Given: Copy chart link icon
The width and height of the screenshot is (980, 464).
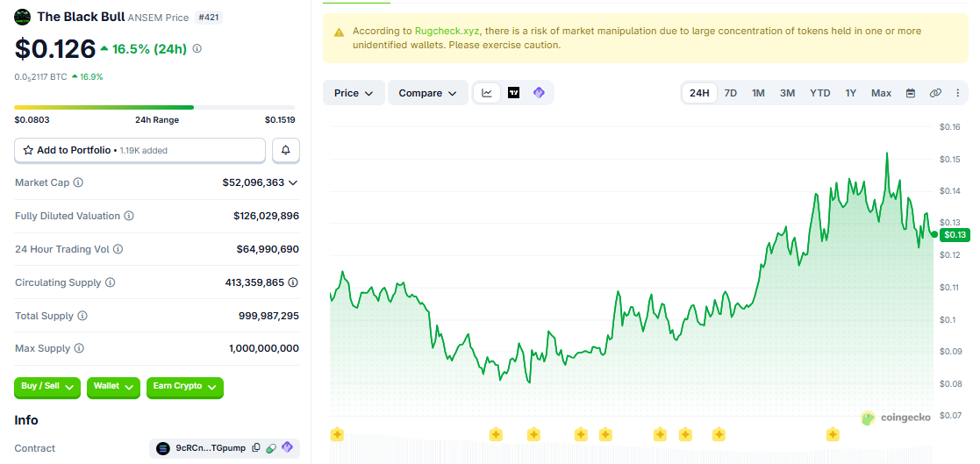Looking at the screenshot, I should pos(935,93).
